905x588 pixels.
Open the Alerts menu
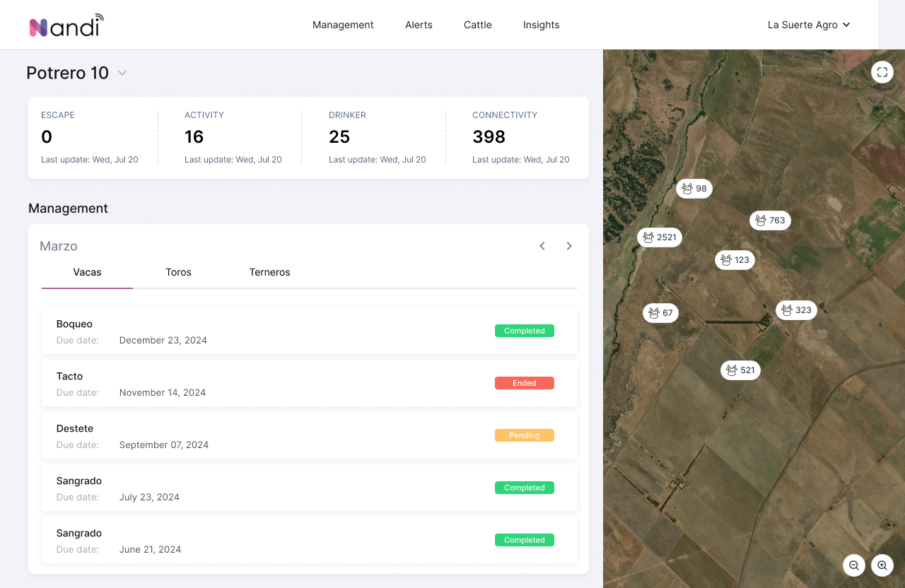[x=419, y=25]
